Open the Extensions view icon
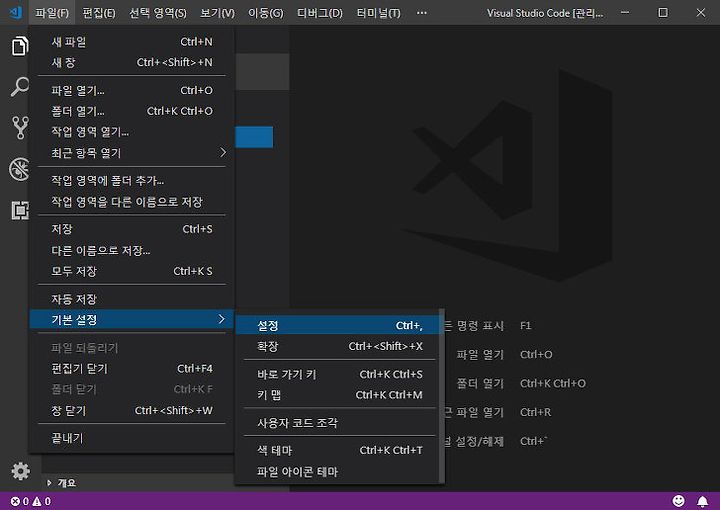 click(20, 210)
